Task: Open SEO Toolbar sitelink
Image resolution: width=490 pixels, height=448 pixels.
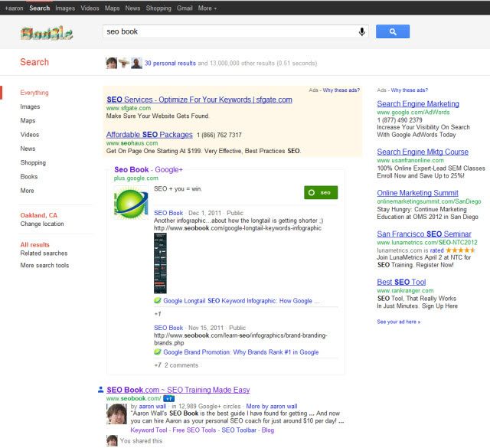Action: pyautogui.click(x=239, y=430)
